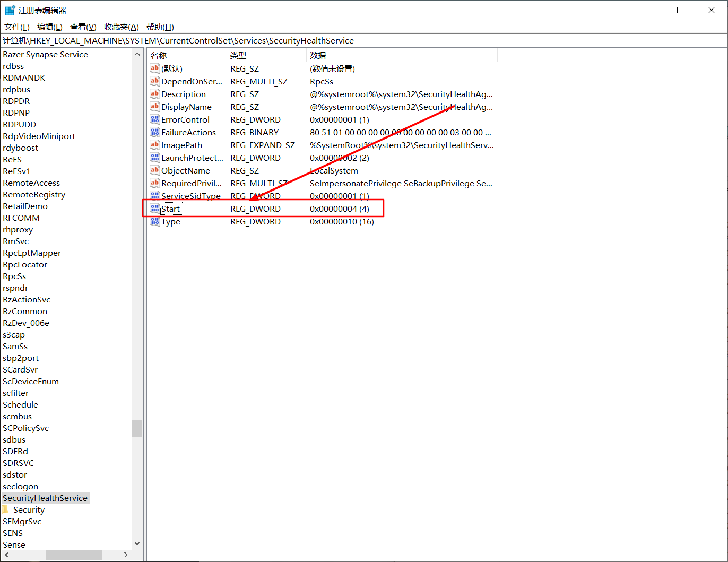728x562 pixels.
Task: Click the RequiredPrivileges value icon
Action: click(x=155, y=183)
